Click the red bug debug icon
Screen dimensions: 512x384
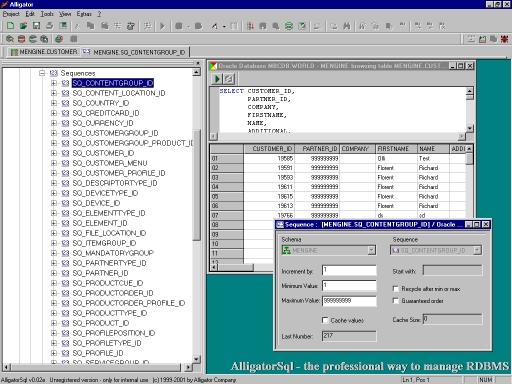[x=504, y=39]
